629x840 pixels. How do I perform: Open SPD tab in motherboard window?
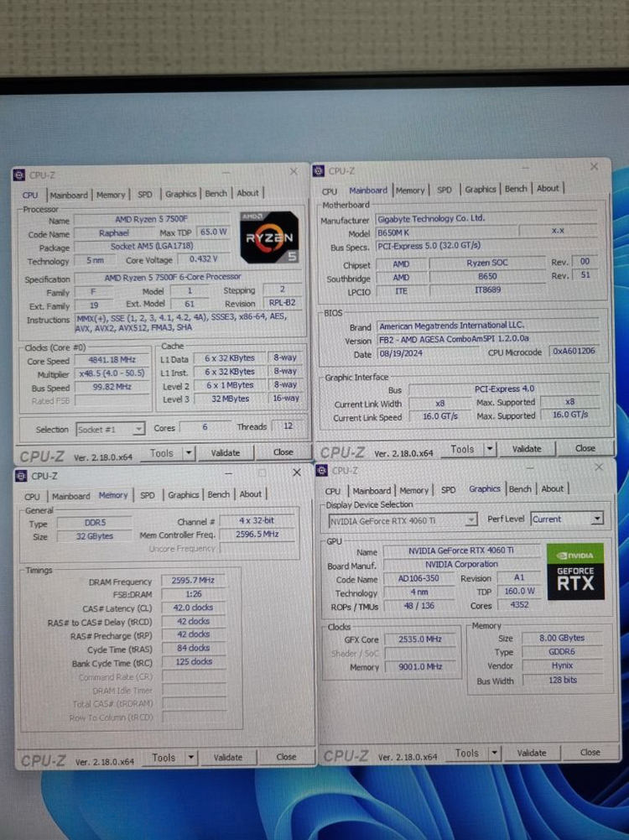click(x=444, y=190)
